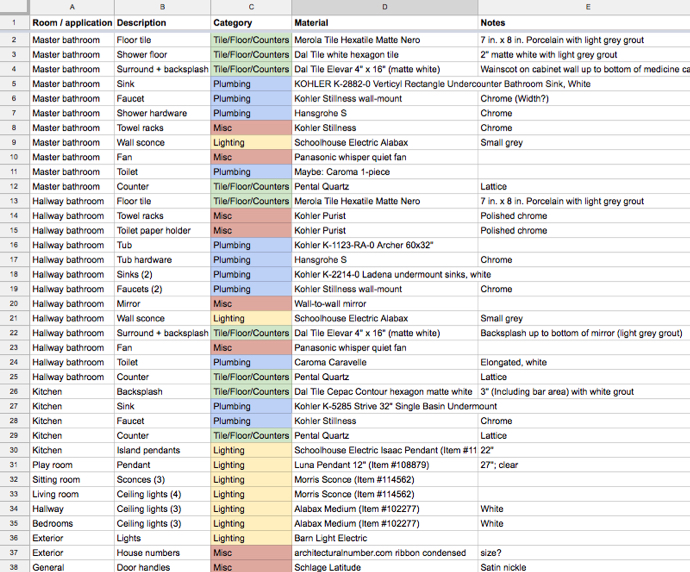Viewport: 690px width, 572px height.
Task: Select 'Island pendants' description cell
Action: tap(162, 450)
